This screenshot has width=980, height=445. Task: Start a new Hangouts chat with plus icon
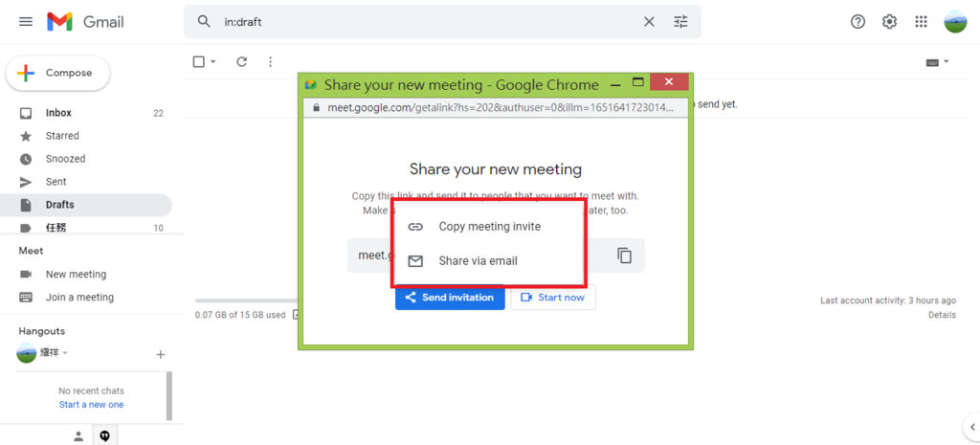tap(161, 354)
